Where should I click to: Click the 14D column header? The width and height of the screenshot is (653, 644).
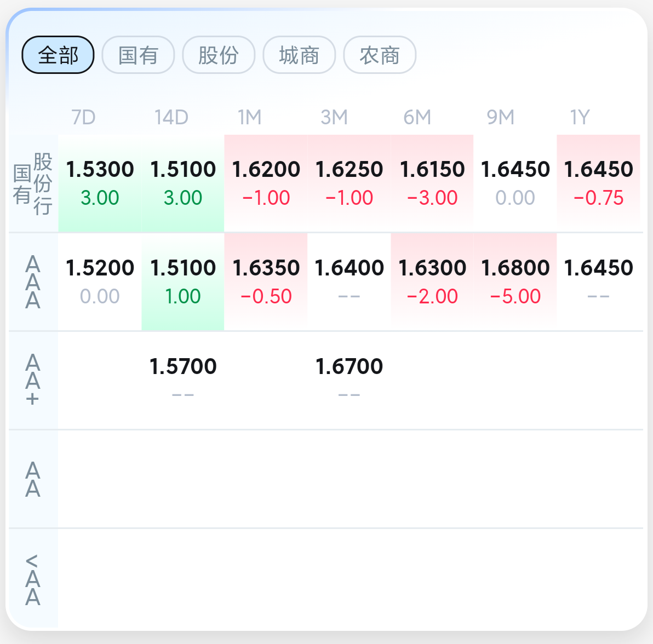point(171,117)
